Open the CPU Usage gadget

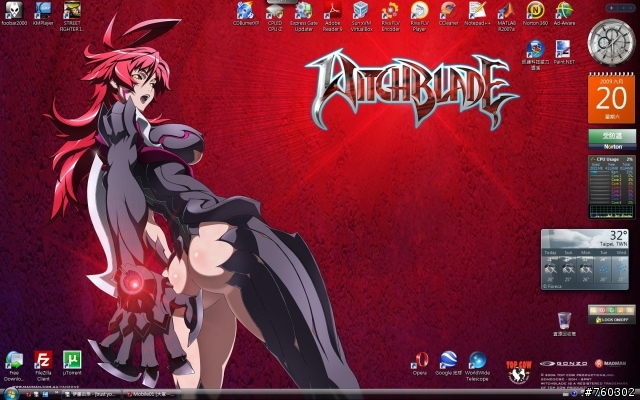[x=611, y=187]
